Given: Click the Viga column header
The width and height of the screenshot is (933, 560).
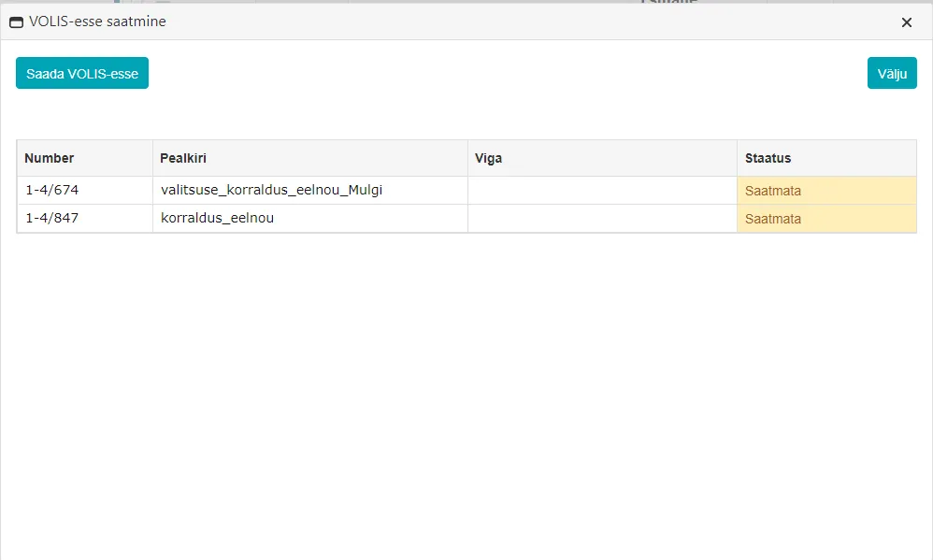Looking at the screenshot, I should (x=602, y=158).
